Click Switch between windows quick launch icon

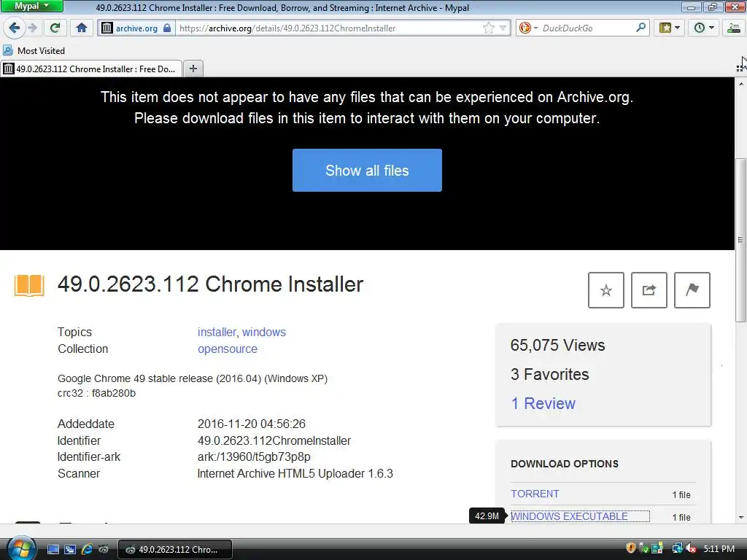tap(69, 549)
